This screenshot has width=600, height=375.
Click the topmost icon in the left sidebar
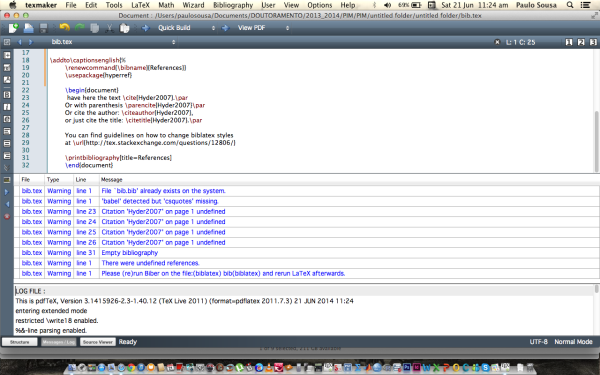point(7,55)
